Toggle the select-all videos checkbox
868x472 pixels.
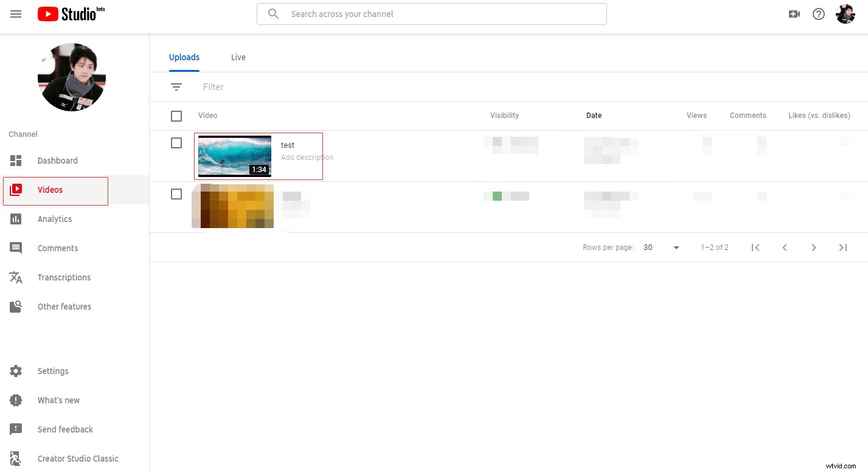tap(176, 116)
